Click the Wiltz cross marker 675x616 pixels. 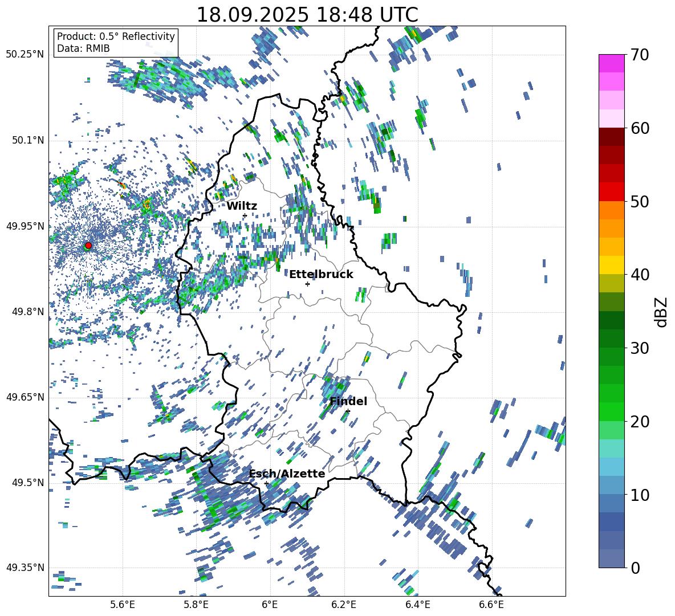[x=245, y=215]
